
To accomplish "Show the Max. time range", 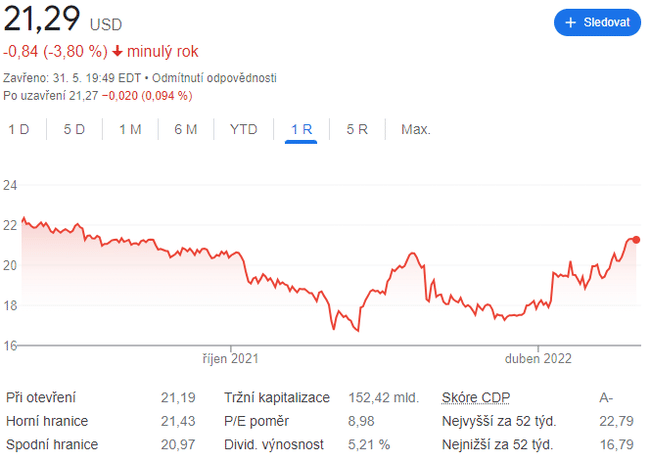I will [415, 129].
